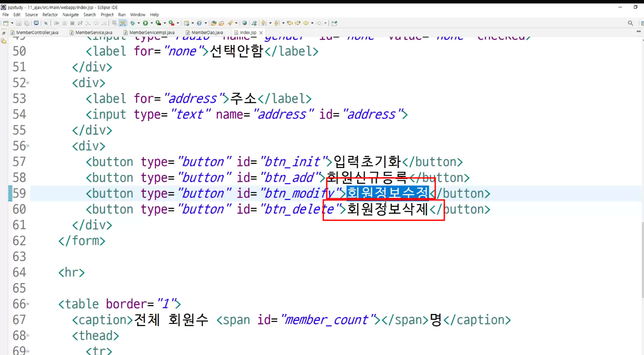Click the Open Type icon

(214, 23)
